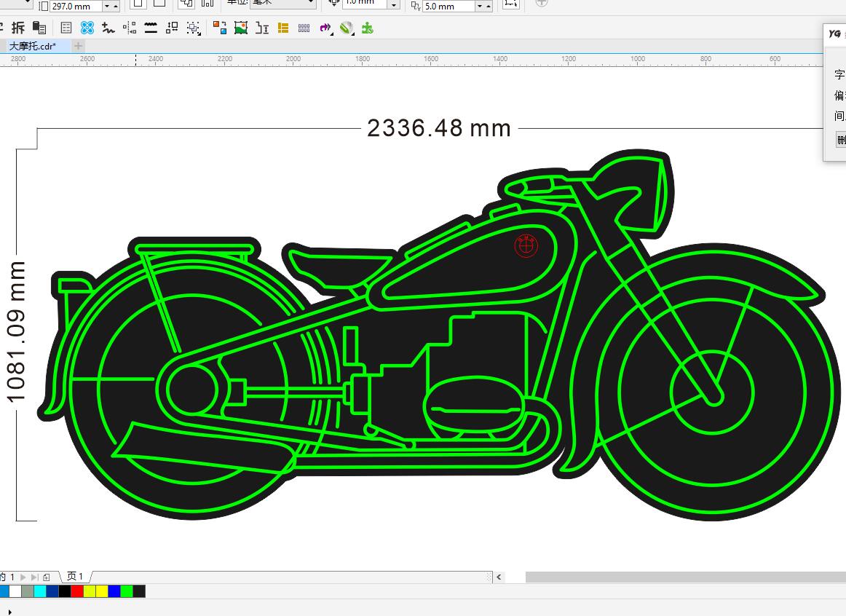Select the 页1 page tab
Image resolution: width=846 pixels, height=616 pixels.
75,577
